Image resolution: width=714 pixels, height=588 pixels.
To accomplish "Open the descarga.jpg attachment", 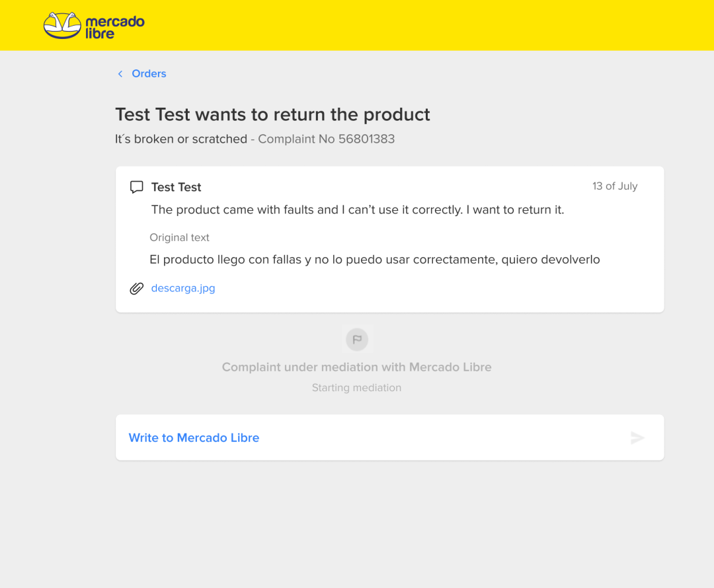I will 183,288.
